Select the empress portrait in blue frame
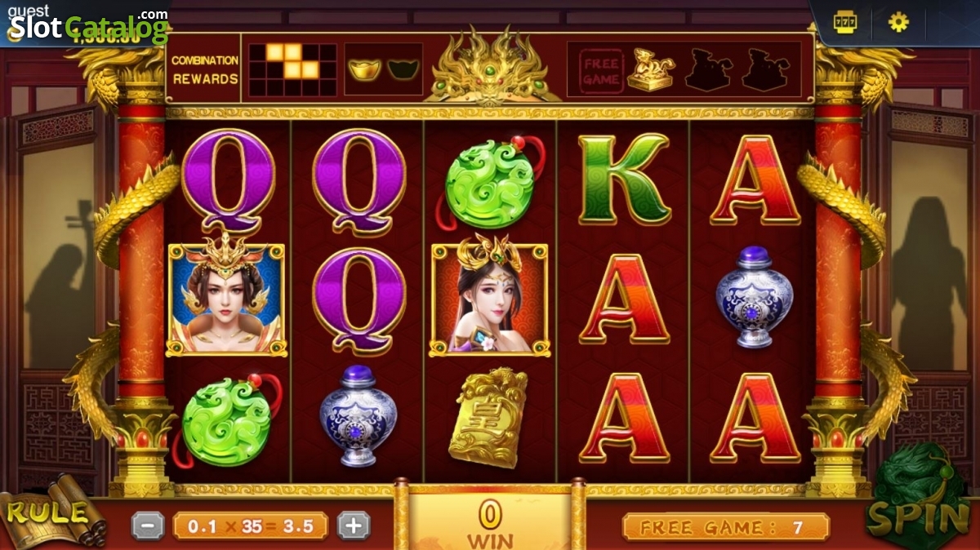The height and width of the screenshot is (550, 980). 227,297
